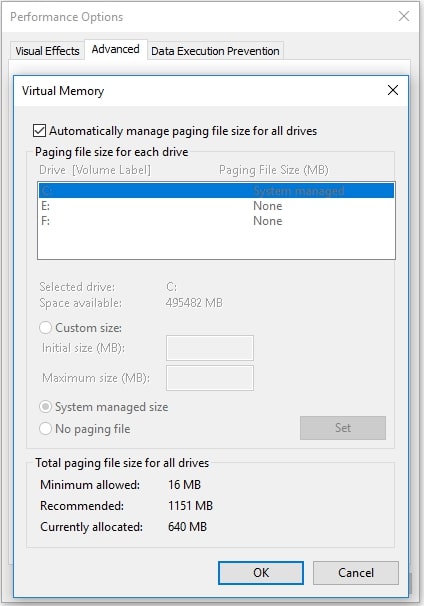Click the Maximum size input field
This screenshot has width=424, height=606.
tap(210, 378)
